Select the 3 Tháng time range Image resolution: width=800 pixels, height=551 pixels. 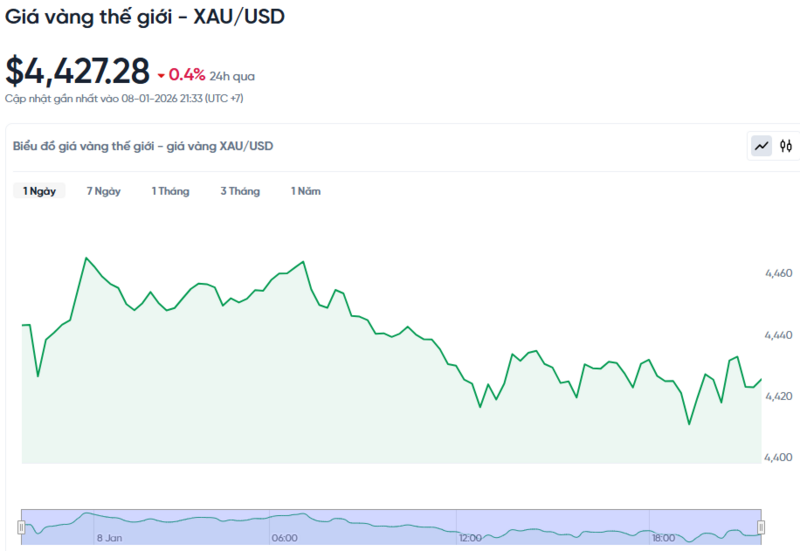pos(240,191)
